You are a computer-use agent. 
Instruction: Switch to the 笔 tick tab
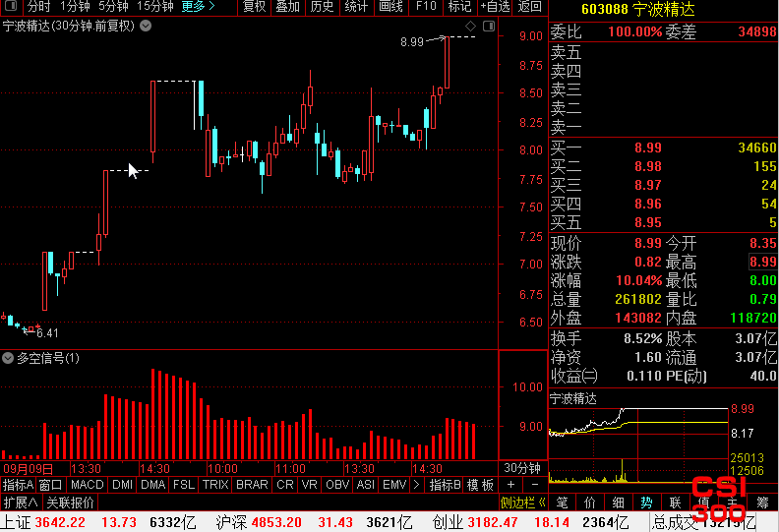pyautogui.click(x=562, y=502)
